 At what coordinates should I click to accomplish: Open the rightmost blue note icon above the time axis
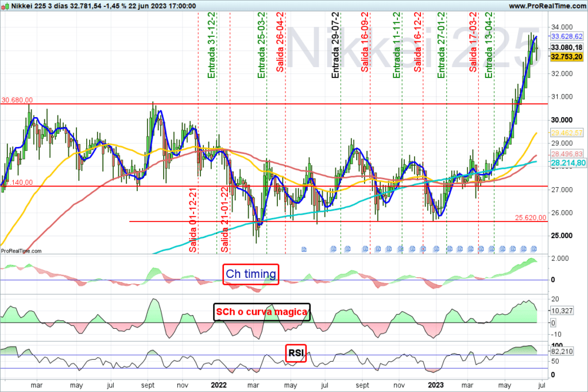[x=534, y=249]
